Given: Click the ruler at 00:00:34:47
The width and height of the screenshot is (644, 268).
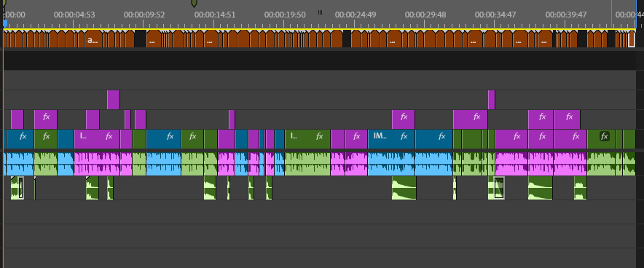Looking at the screenshot, I should click(495, 15).
